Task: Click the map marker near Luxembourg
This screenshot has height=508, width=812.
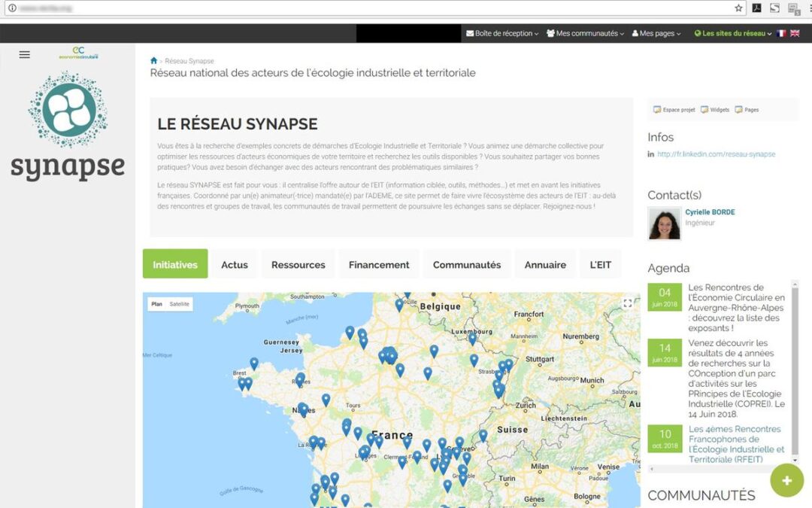Action: coord(472,339)
